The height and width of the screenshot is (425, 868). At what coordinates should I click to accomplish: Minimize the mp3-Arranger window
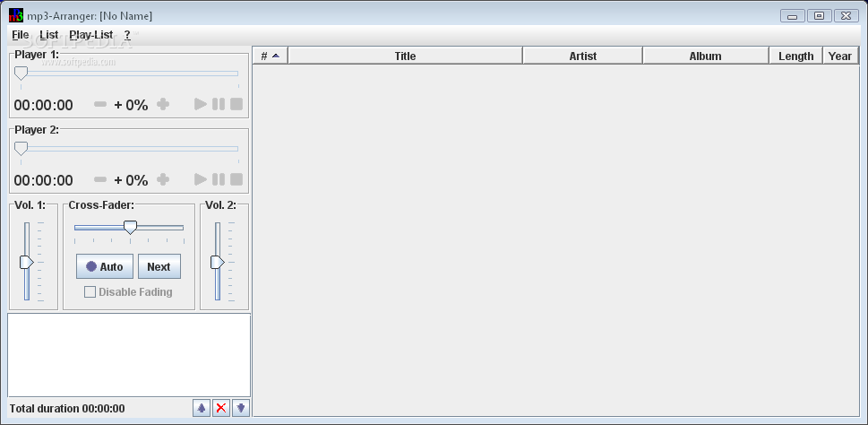tap(793, 15)
